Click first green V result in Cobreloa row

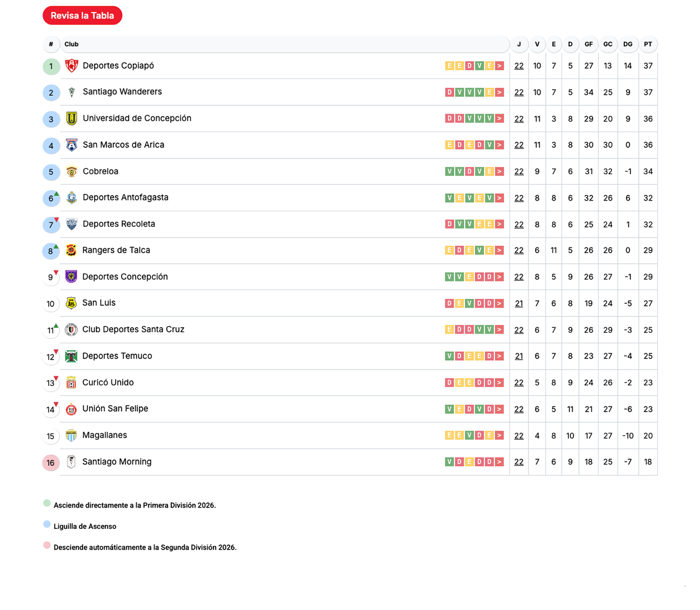point(449,171)
